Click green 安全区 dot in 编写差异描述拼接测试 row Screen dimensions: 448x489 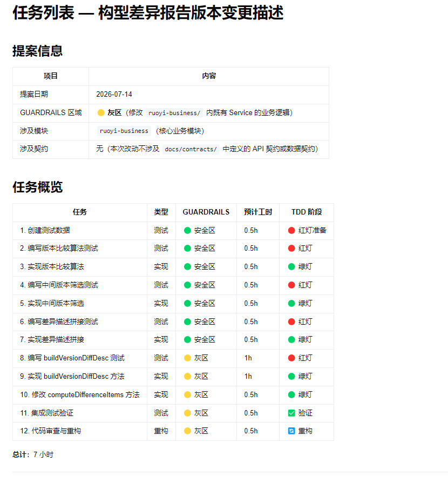click(x=187, y=322)
